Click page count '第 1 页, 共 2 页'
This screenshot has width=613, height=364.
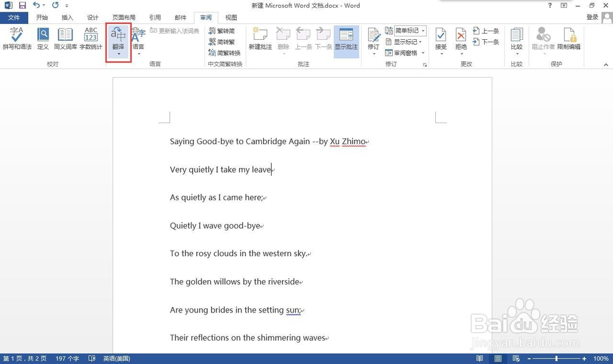[x=25, y=358]
